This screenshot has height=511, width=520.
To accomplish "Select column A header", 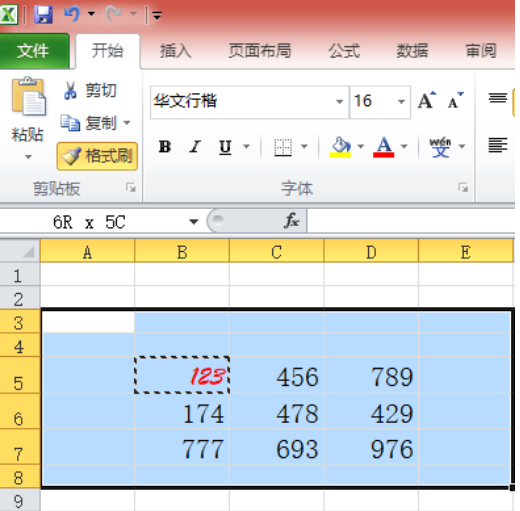I will (x=87, y=251).
